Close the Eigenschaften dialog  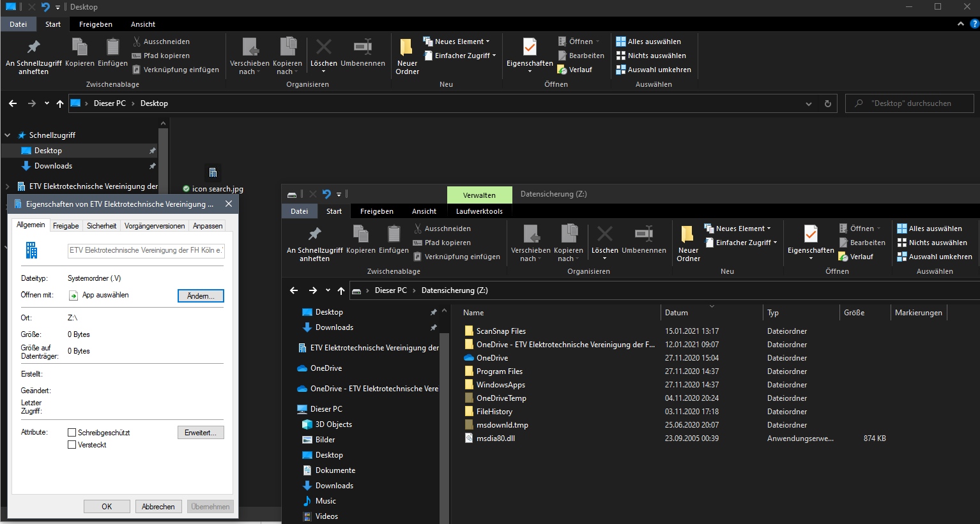(x=229, y=204)
